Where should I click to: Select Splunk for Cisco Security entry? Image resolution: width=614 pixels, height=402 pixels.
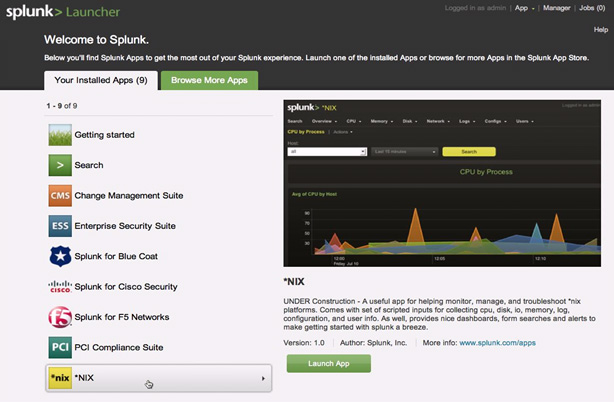tap(126, 287)
